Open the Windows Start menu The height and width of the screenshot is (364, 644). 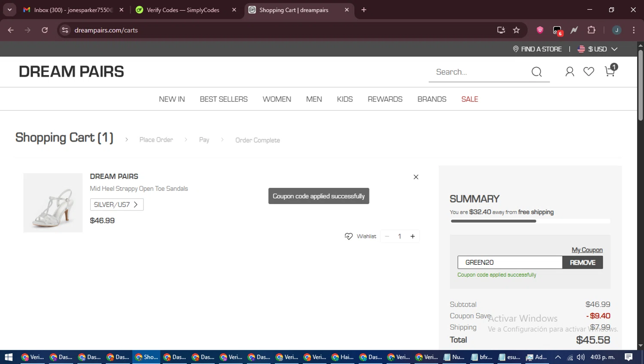coord(9,357)
